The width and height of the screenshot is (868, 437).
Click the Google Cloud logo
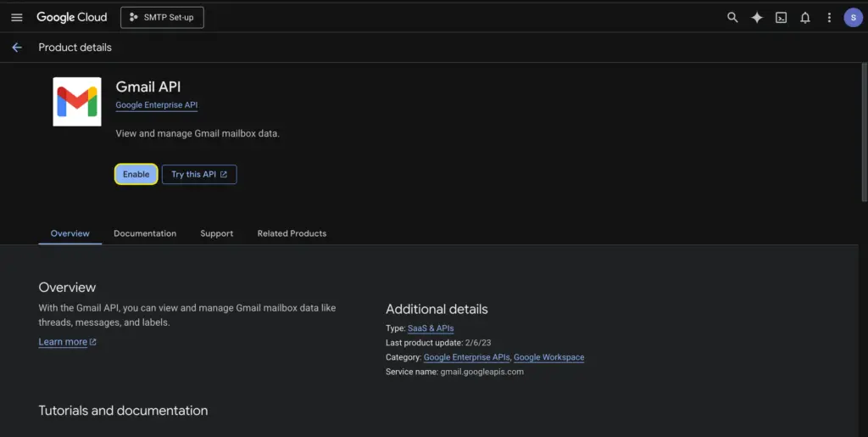coord(72,17)
